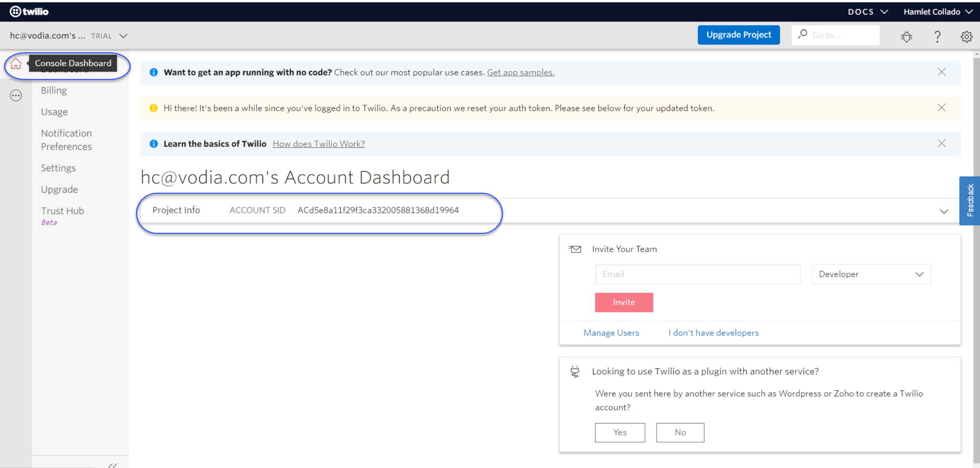
Task: Open the Manage Users link
Action: click(x=611, y=333)
